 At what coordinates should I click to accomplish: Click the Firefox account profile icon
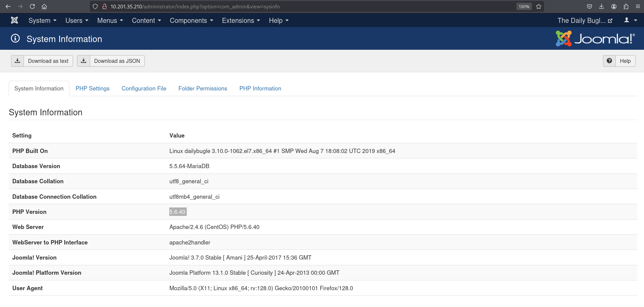[614, 6]
